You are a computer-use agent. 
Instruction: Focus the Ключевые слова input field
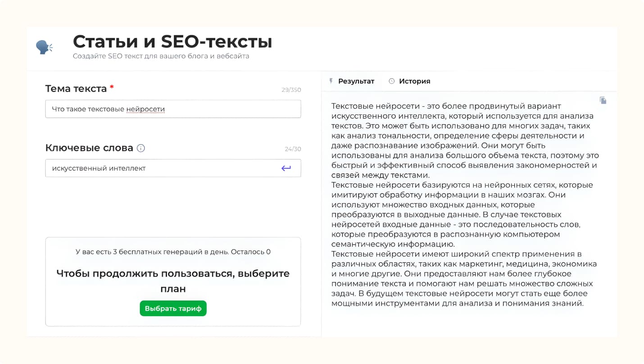tap(173, 168)
